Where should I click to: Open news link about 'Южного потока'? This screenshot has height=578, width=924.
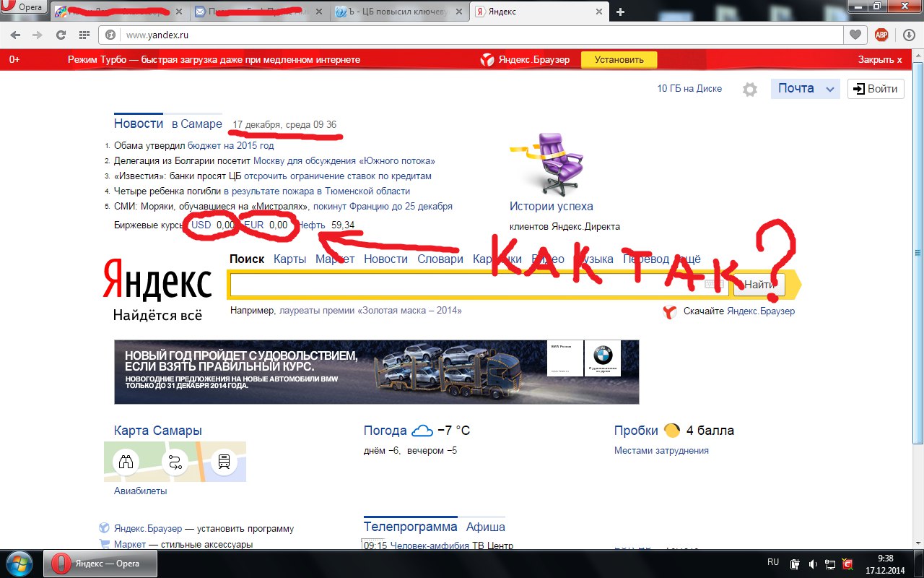point(344,160)
